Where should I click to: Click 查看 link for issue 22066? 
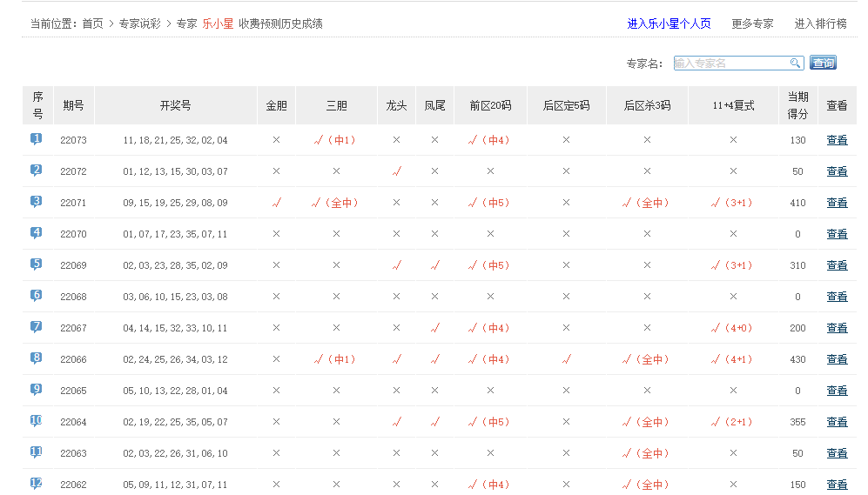click(837, 359)
